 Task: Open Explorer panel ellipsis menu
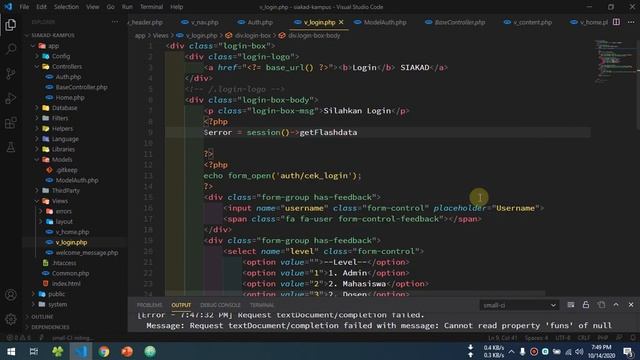click(115, 22)
